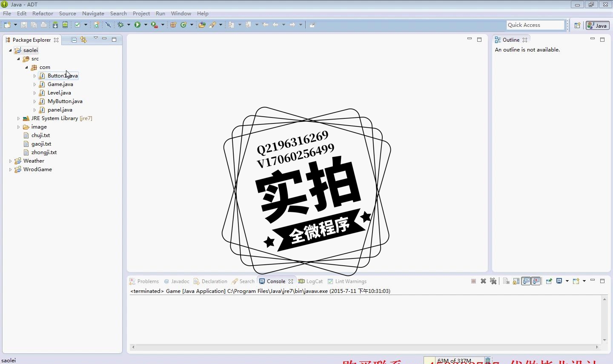Open the New Java Class dropdown arrow
Image resolution: width=613 pixels, height=364 pixels.
(192, 25)
